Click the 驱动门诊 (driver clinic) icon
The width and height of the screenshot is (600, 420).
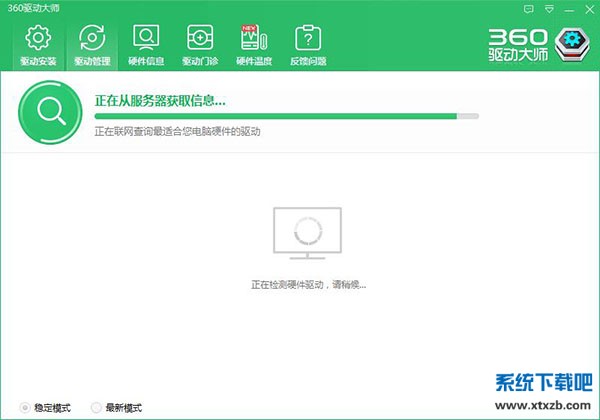[x=200, y=42]
